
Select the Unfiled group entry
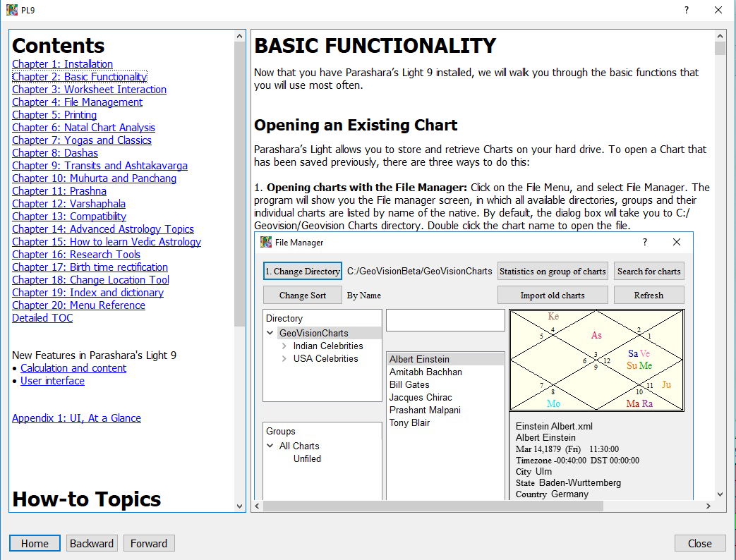point(307,458)
